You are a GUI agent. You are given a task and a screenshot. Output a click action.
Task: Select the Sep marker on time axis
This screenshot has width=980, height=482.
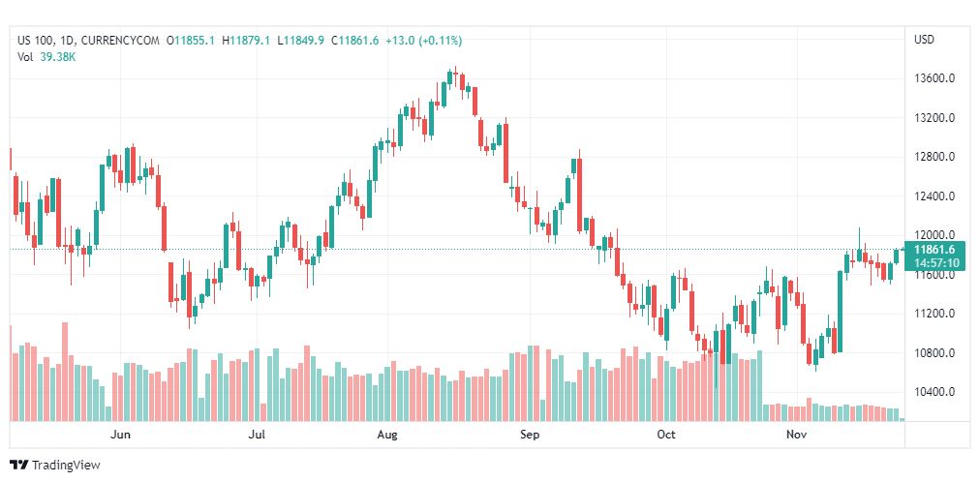pyautogui.click(x=529, y=435)
